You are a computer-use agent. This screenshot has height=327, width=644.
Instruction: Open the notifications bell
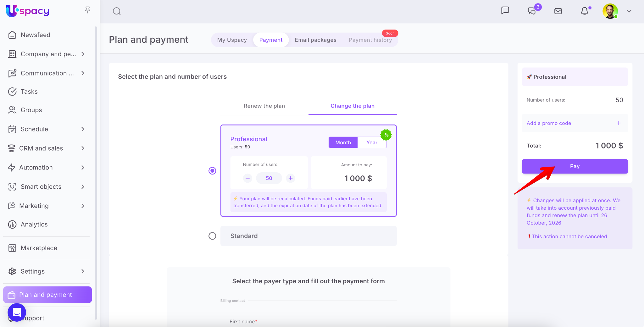[584, 11]
